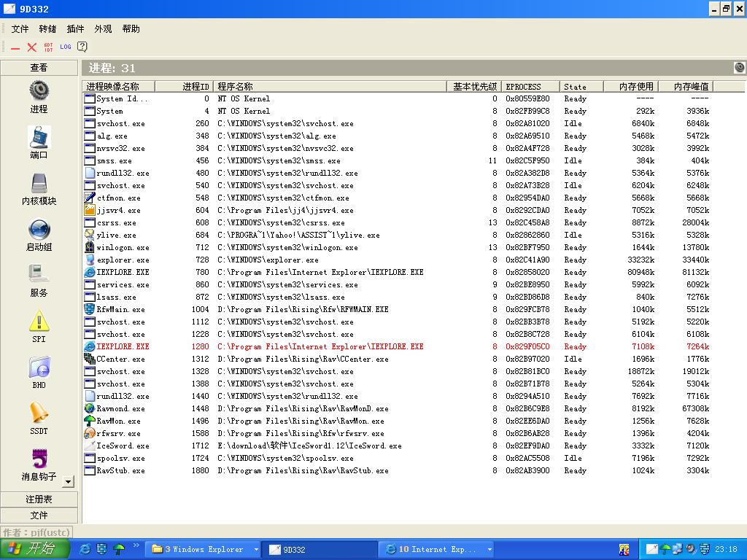747x560 pixels.
Task: Open the 进程 (Process) sidebar gear icon
Action: pyautogui.click(x=39, y=90)
